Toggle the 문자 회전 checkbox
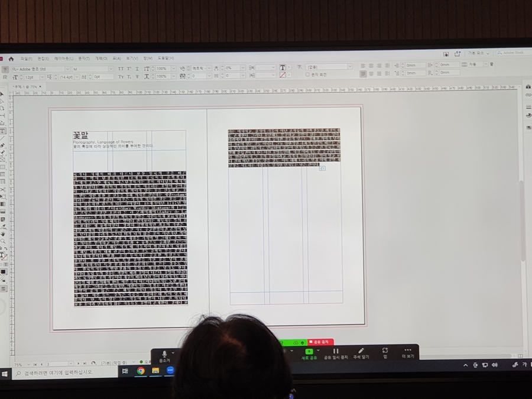The width and height of the screenshot is (532, 399). tap(307, 75)
